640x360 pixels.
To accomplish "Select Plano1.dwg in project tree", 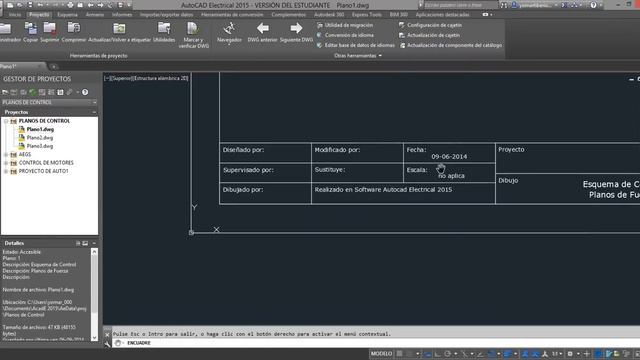I will pyautogui.click(x=40, y=129).
